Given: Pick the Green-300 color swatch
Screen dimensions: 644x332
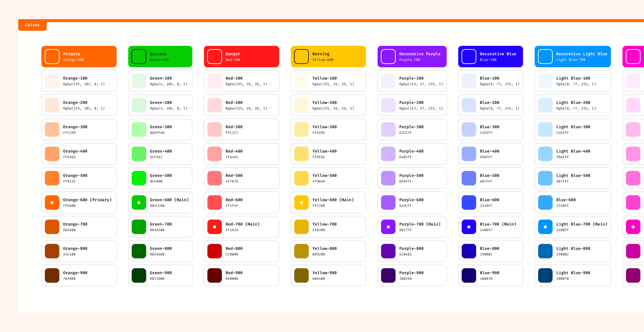Looking at the screenshot, I should point(139,129).
